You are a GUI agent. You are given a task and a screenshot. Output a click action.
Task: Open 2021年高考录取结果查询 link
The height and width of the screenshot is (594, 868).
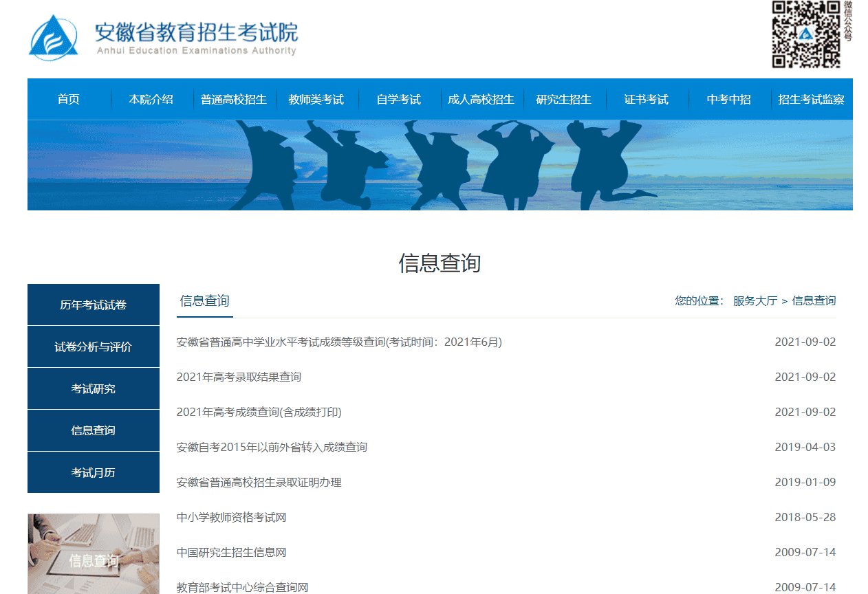[239, 377]
